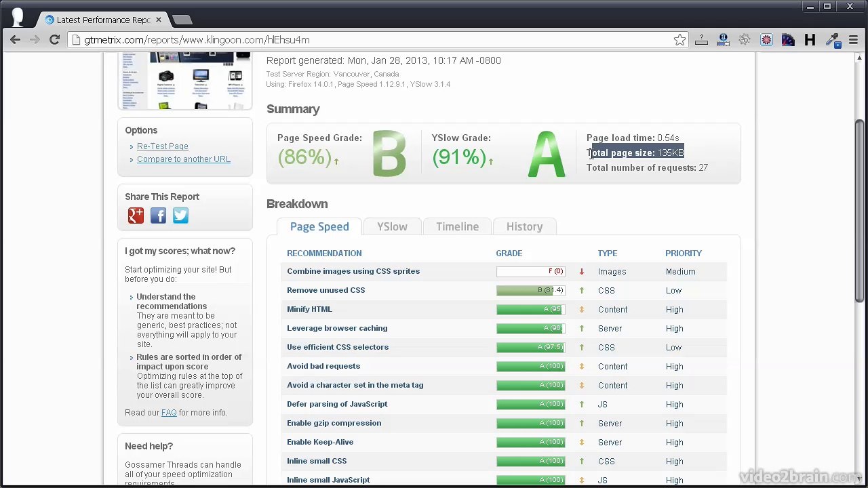Viewport: 868px width, 488px height.
Task: Close the Latest Performance Report tab
Action: [159, 20]
